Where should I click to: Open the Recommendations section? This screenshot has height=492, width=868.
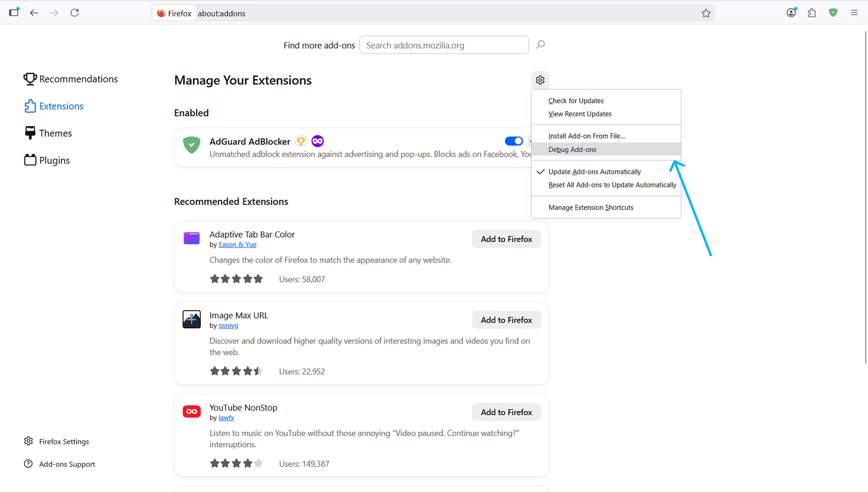point(71,79)
